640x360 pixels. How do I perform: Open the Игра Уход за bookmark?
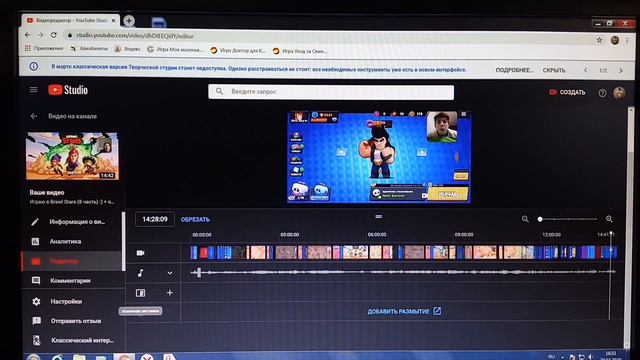pos(300,51)
